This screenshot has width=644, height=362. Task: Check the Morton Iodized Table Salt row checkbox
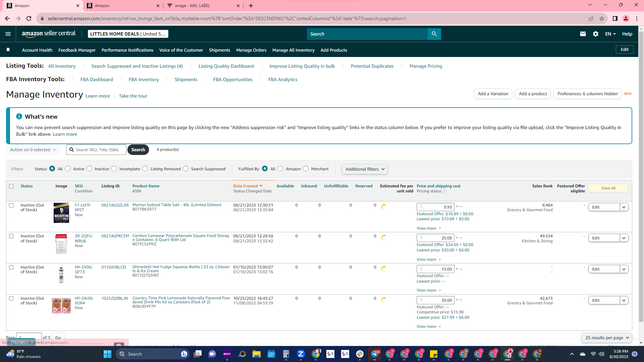click(11, 205)
